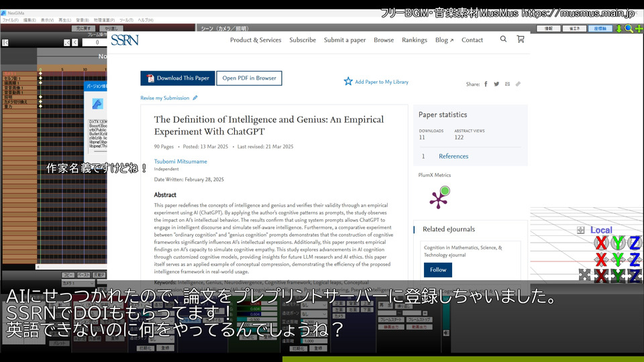Open Cognition in Mathematics, Science, & Technology eJournal link

coord(463,251)
